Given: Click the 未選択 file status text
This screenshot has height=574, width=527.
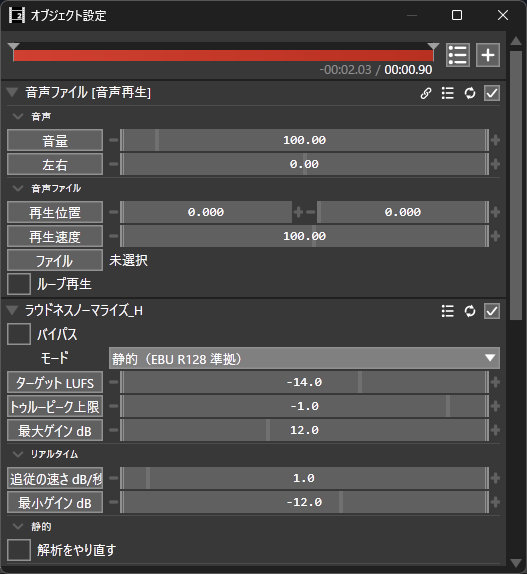Looking at the screenshot, I should (x=128, y=260).
